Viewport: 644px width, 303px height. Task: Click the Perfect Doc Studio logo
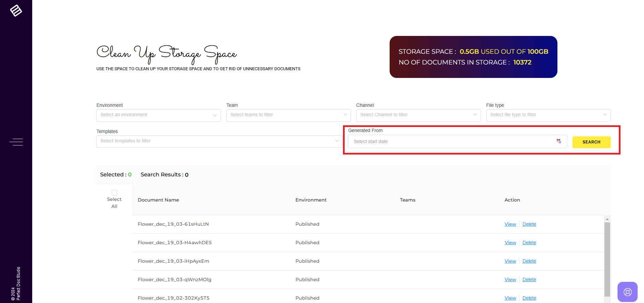(x=16, y=11)
